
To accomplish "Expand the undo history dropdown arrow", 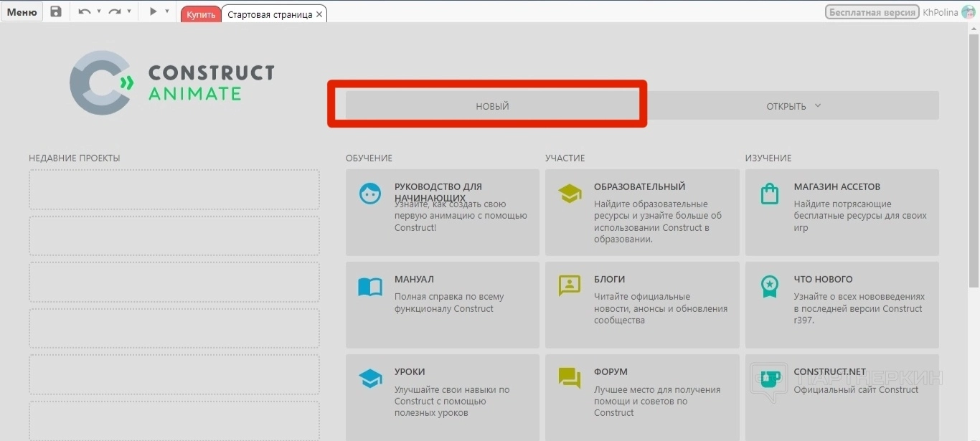I will coord(99,11).
